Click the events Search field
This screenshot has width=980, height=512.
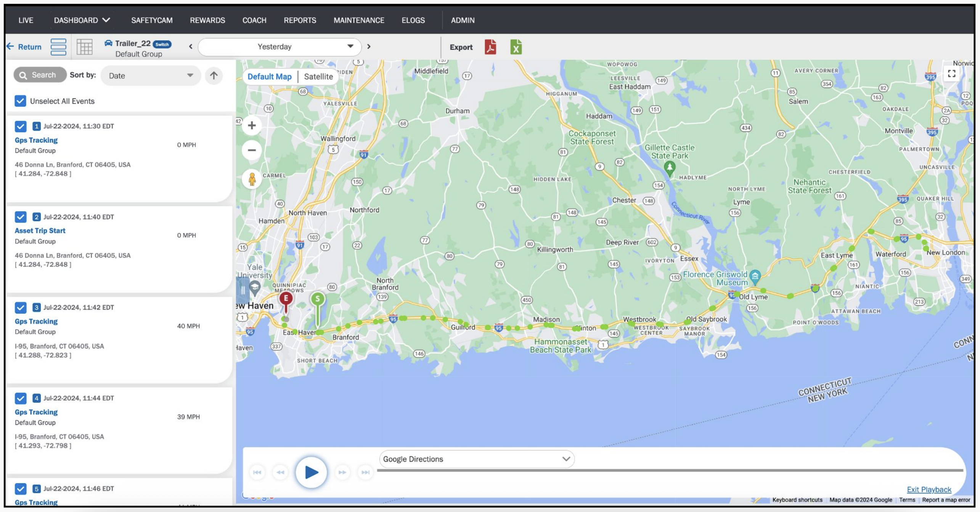(x=40, y=75)
